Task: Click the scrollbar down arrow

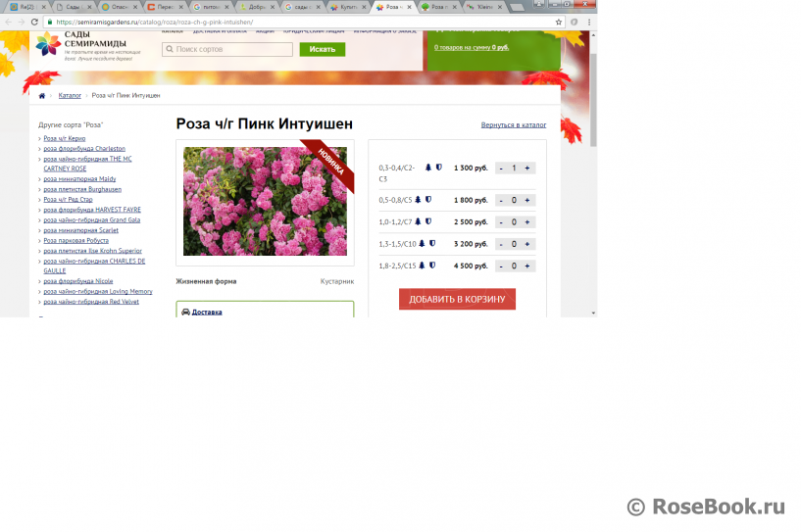Action: point(593,313)
